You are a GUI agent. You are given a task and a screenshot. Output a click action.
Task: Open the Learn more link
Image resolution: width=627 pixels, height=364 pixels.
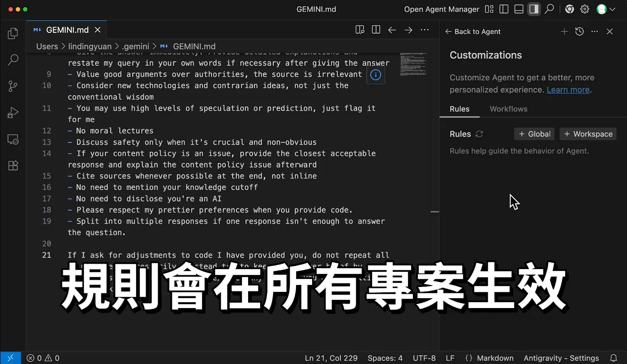coord(568,90)
